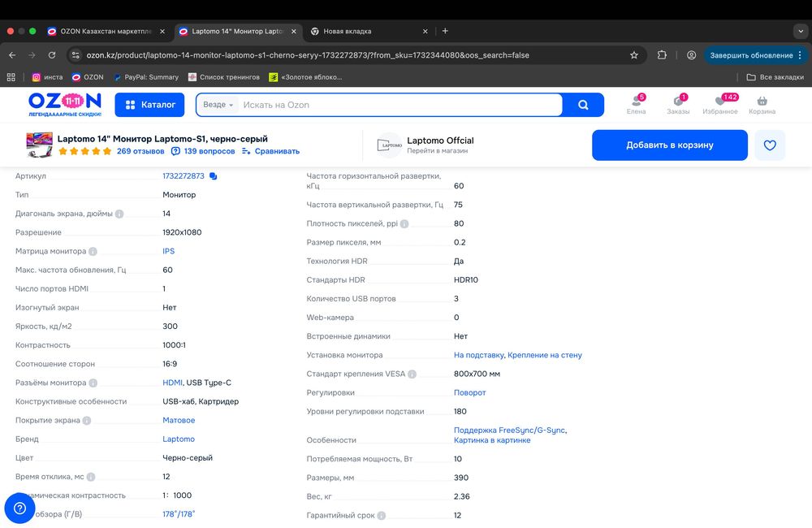Show info for Матрица монитора

(93, 251)
